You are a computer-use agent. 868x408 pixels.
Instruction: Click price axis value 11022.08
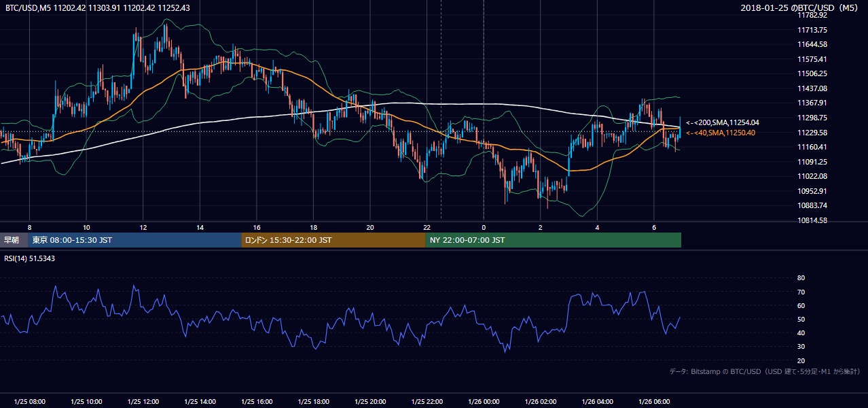tap(812, 176)
